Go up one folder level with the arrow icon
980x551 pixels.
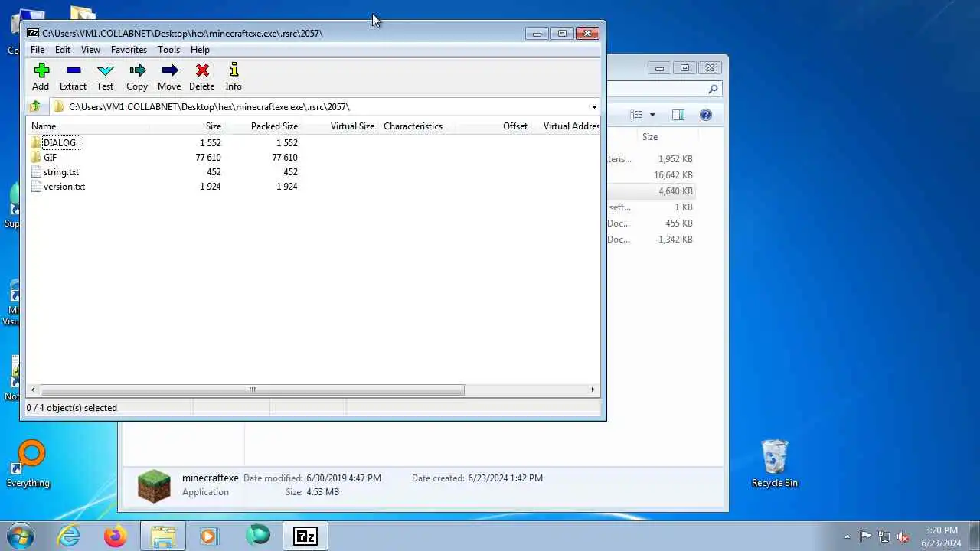click(35, 106)
